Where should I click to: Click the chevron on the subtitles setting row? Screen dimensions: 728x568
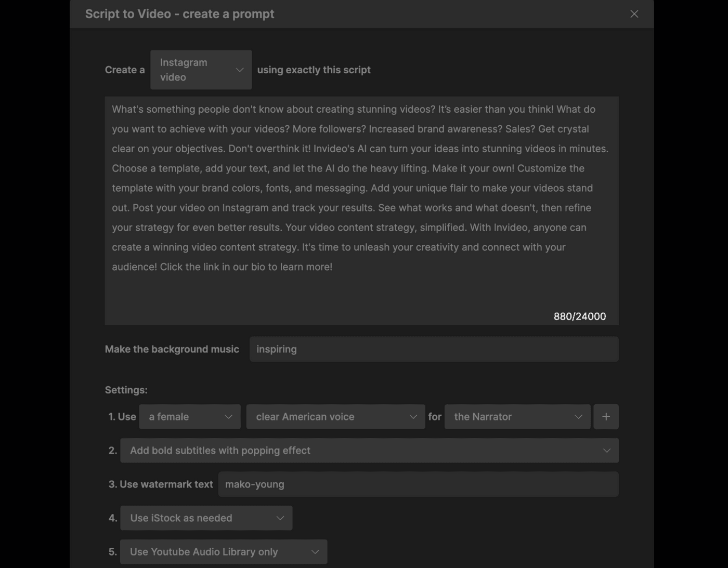[606, 450]
